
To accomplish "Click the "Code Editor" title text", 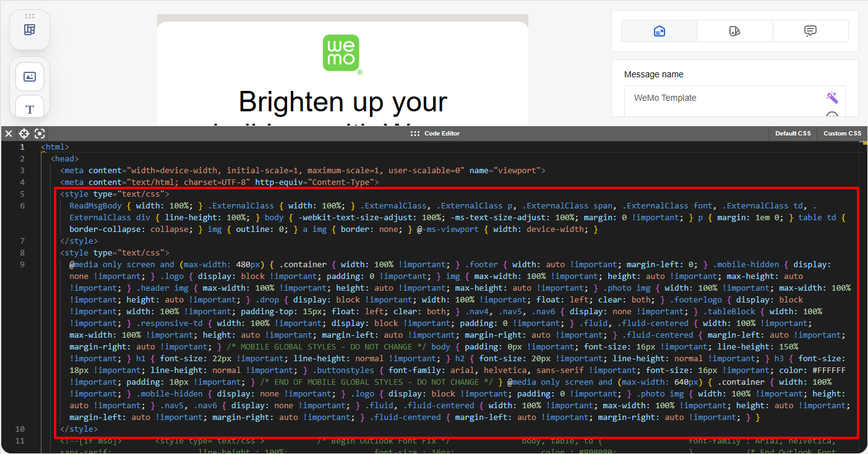I will pyautogui.click(x=442, y=134).
